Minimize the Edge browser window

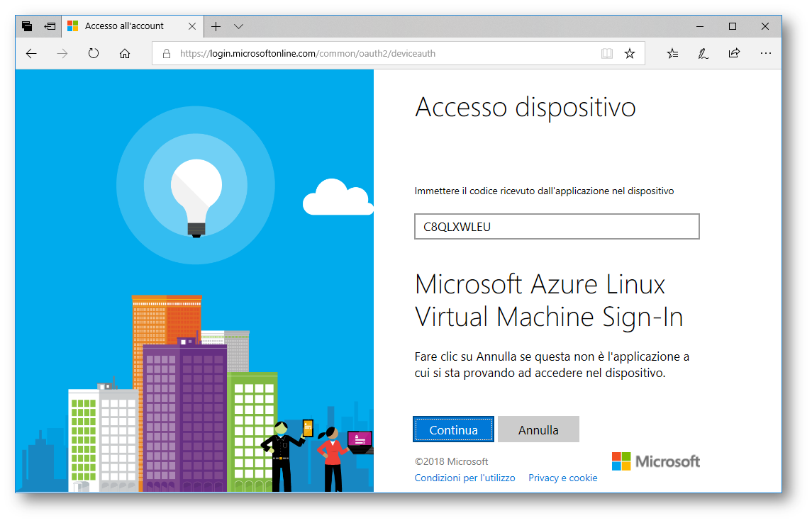(700, 26)
